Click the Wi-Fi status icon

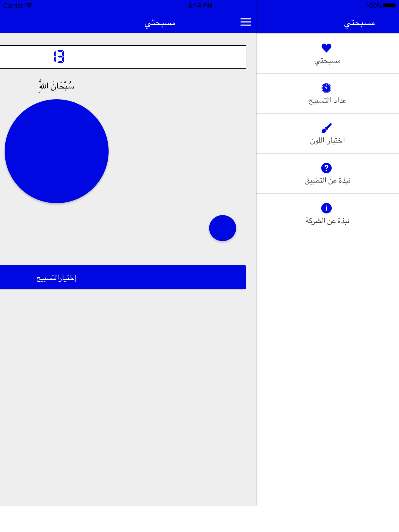pyautogui.click(x=29, y=5)
